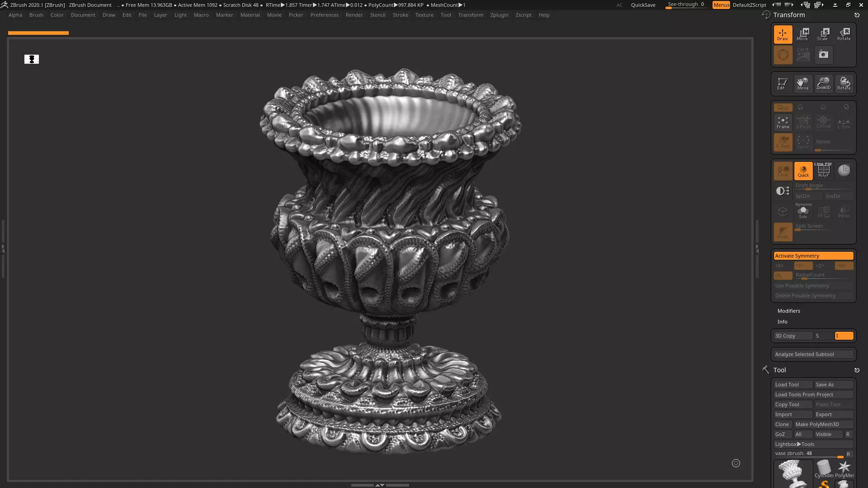Screen dimensions: 868x488
Task: Click the PolyF line fill grid icon
Action: (824, 171)
